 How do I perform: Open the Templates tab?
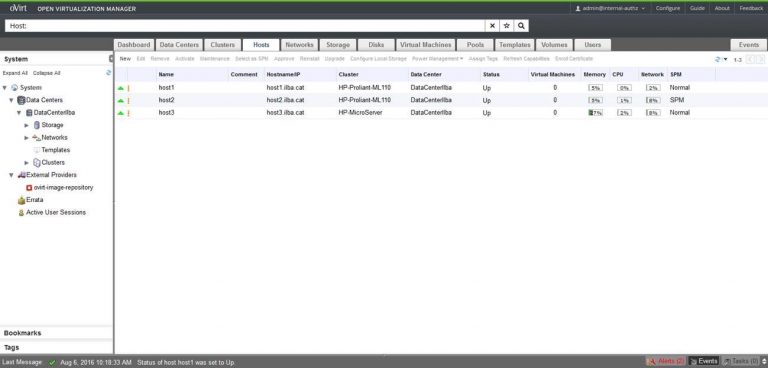514,45
